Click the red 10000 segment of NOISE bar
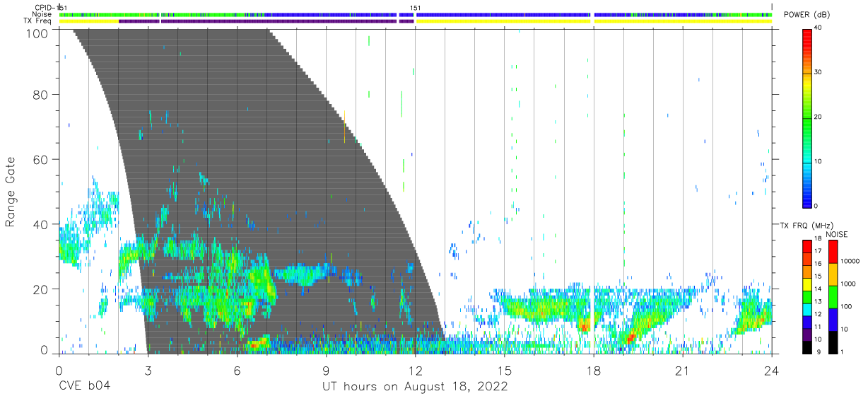 click(832, 251)
